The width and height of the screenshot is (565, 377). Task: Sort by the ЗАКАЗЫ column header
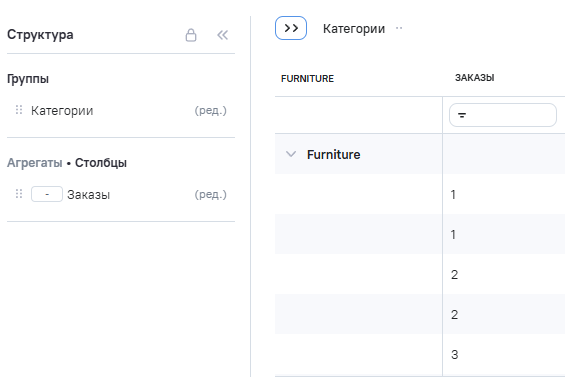point(474,78)
